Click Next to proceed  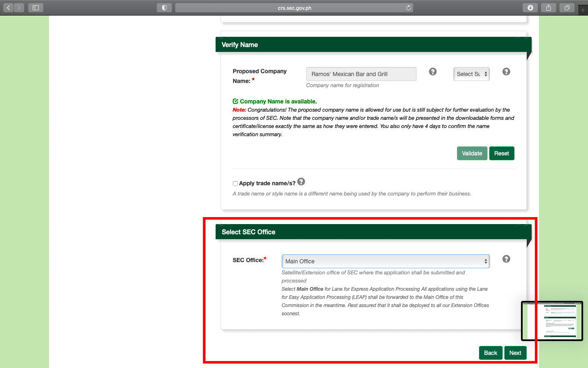[x=515, y=353]
